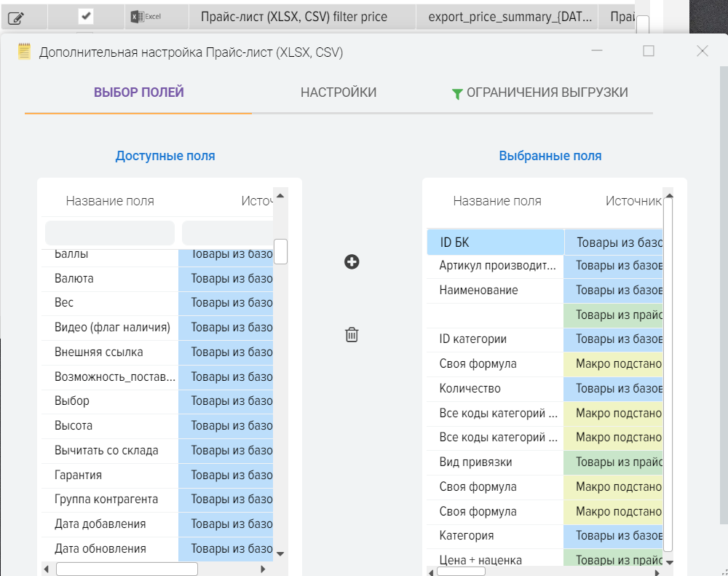
Task: Switch to ОГРАНИЧЕНИЯ ВЫГРУЗКИ tab
Action: pyautogui.click(x=547, y=92)
